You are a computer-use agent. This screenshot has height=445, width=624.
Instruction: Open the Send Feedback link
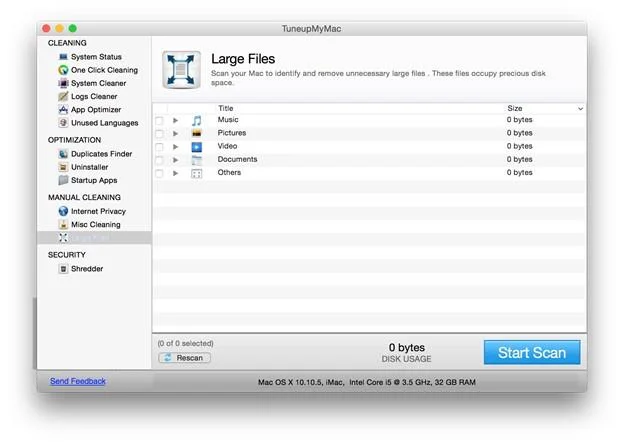coord(77,381)
